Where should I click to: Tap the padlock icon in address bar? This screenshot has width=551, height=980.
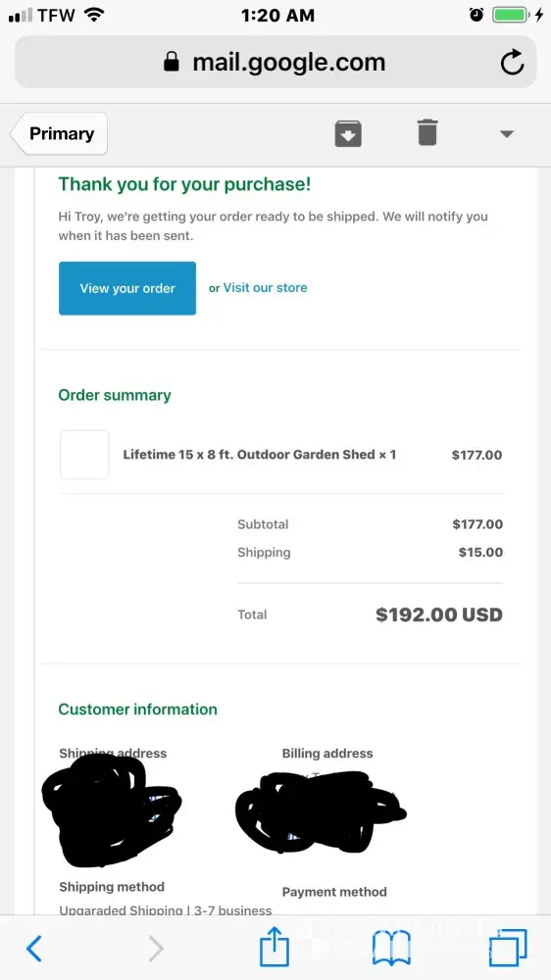(172, 61)
